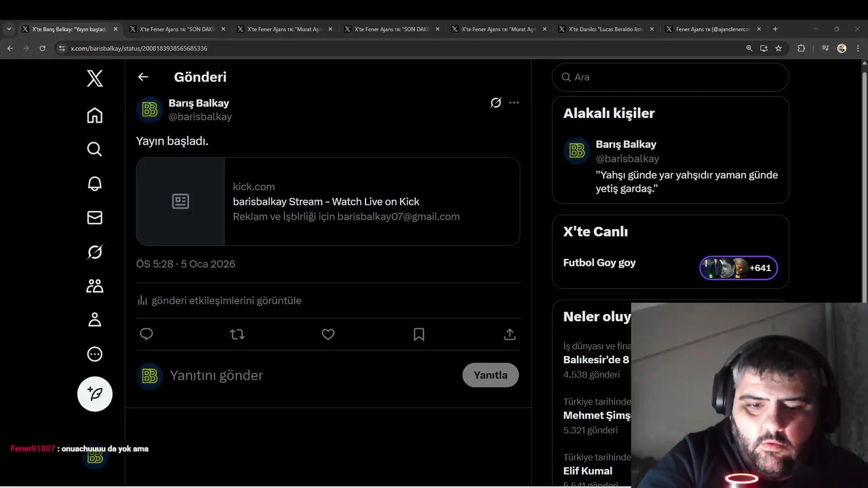The height and width of the screenshot is (488, 868).
Task: Open the 'Elif Kumal' trend
Action: point(588,471)
